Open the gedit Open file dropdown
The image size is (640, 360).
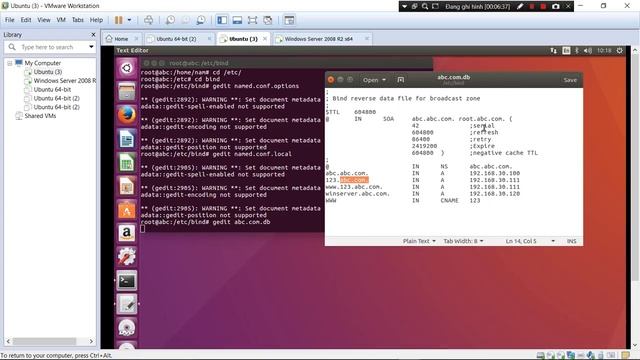coord(374,80)
